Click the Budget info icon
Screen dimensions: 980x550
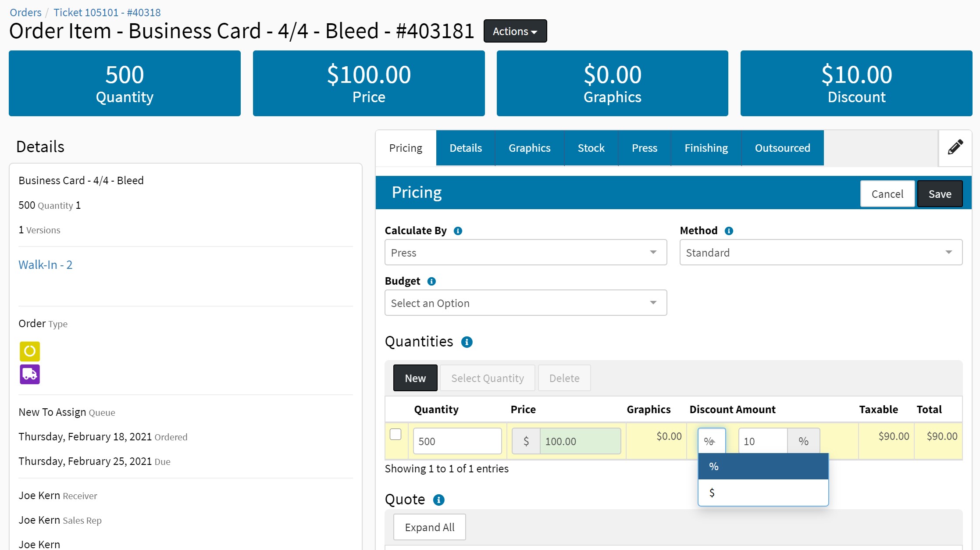[431, 281]
